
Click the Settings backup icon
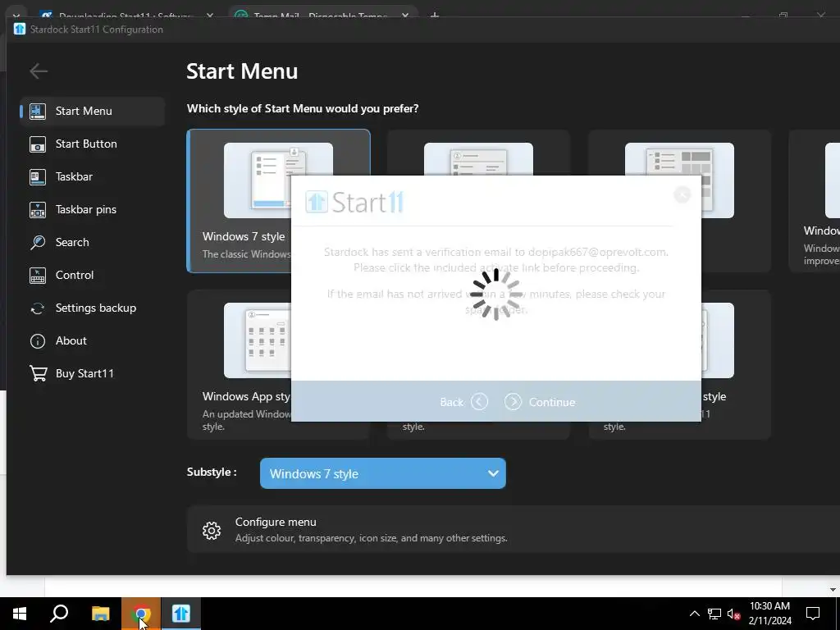[x=38, y=308]
